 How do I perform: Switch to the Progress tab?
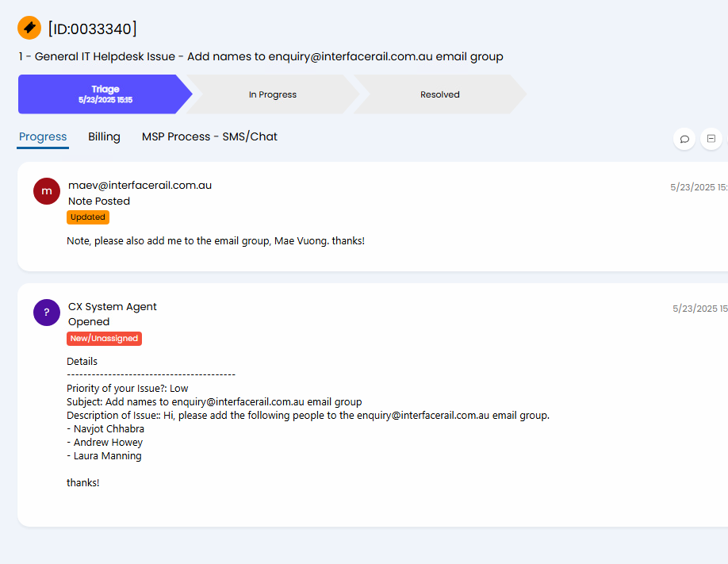(43, 136)
